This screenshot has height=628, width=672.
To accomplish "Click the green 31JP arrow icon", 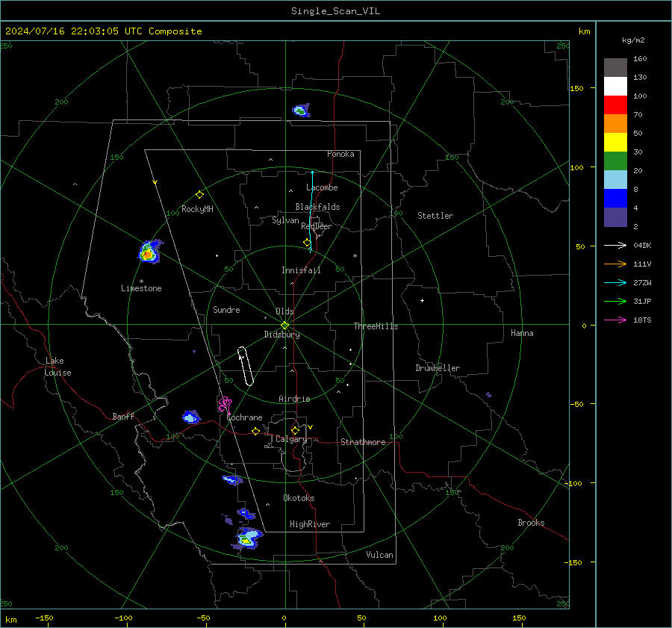I will pos(615,302).
